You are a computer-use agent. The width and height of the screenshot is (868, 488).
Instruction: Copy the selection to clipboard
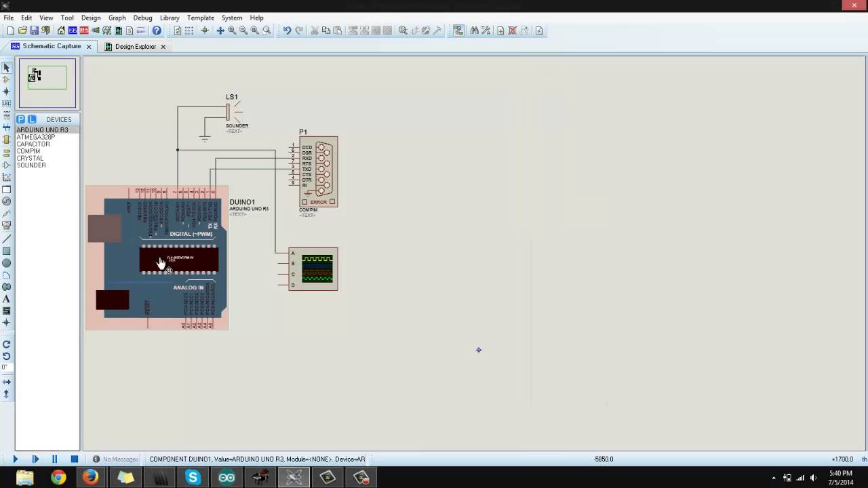click(x=326, y=30)
